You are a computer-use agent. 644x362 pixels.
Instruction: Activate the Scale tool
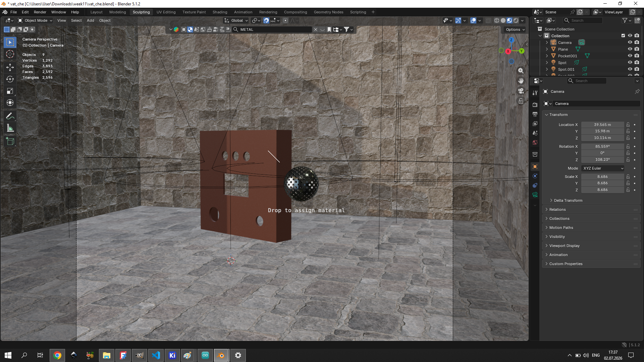point(10,91)
